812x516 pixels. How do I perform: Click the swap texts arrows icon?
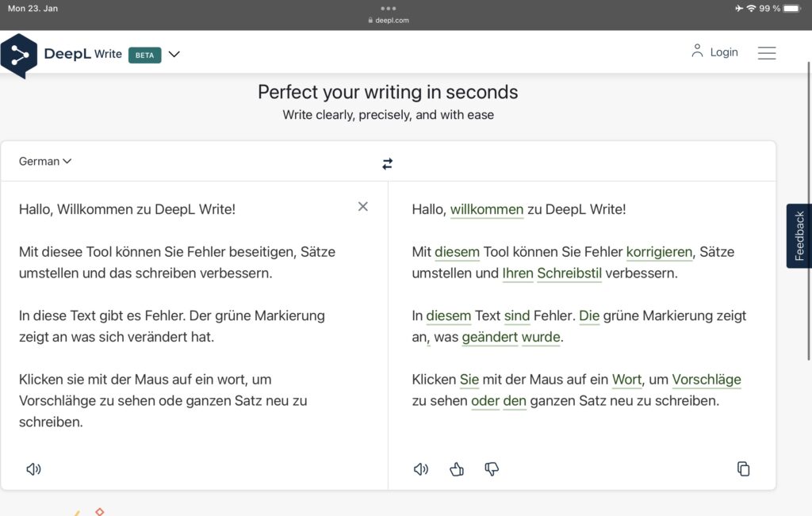387,164
